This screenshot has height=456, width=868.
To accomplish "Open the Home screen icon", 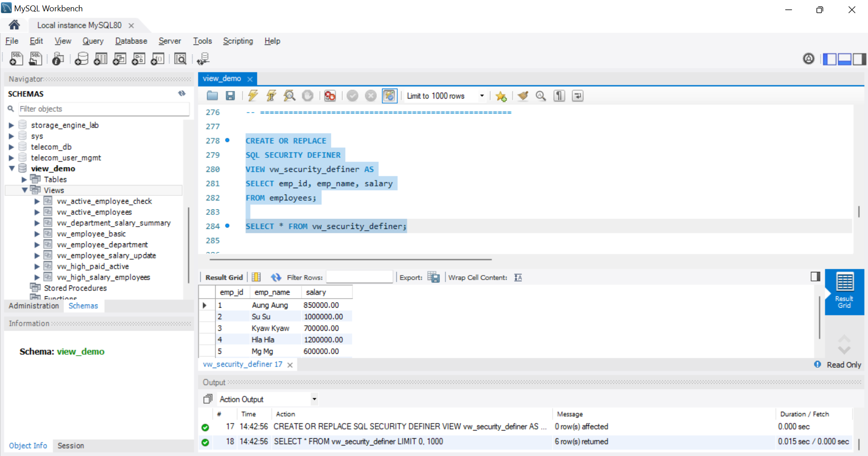I will click(x=14, y=25).
